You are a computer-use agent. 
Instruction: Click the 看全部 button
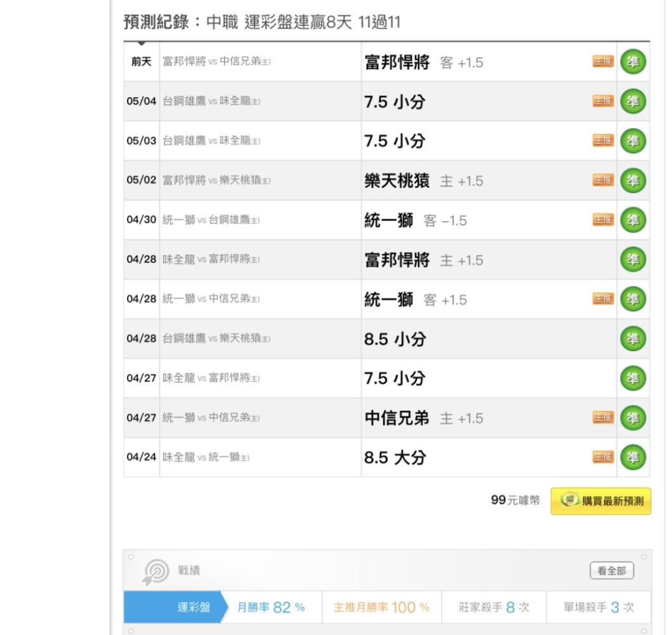[612, 571]
